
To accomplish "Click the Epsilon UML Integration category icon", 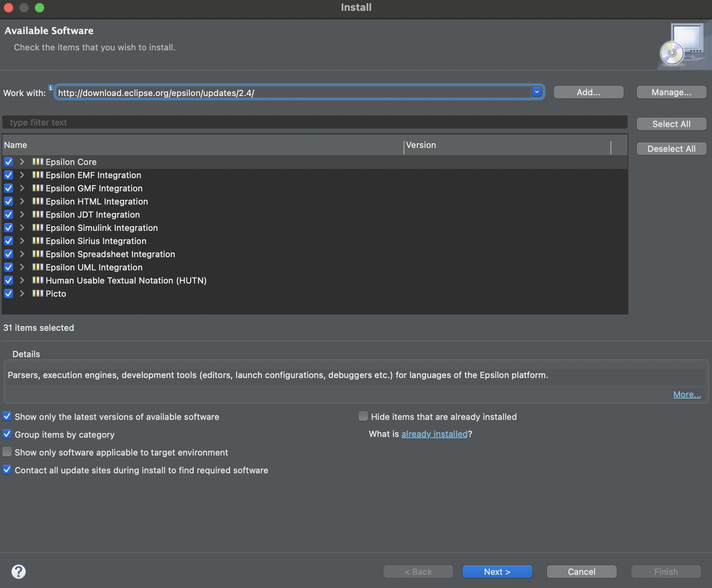I will pyautogui.click(x=38, y=267).
